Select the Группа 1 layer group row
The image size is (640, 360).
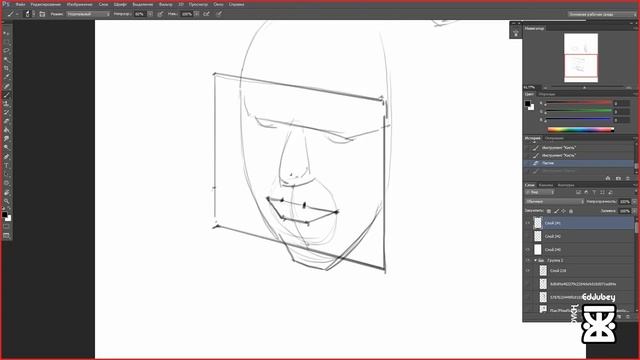[578, 260]
